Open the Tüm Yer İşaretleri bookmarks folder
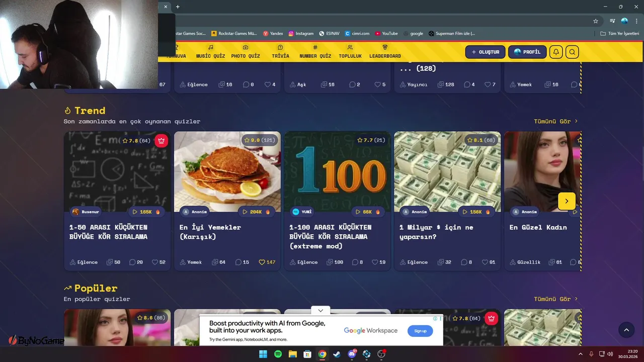Screen dimensions: 644x362 coord(620,34)
